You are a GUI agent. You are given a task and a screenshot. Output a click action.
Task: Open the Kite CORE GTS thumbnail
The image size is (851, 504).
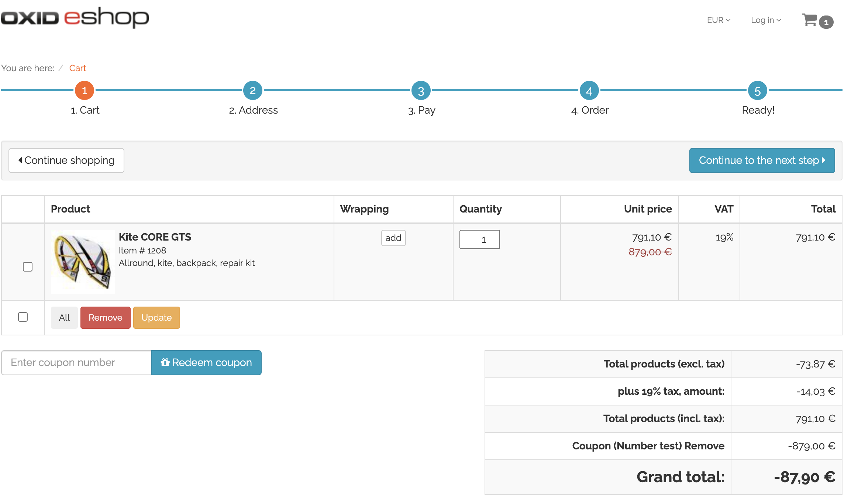(83, 262)
